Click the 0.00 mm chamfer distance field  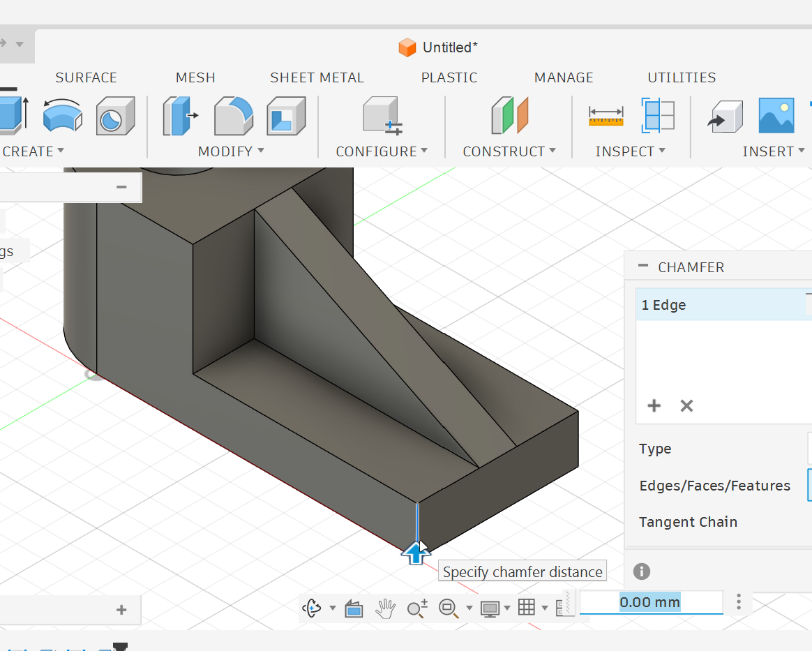[x=650, y=602]
